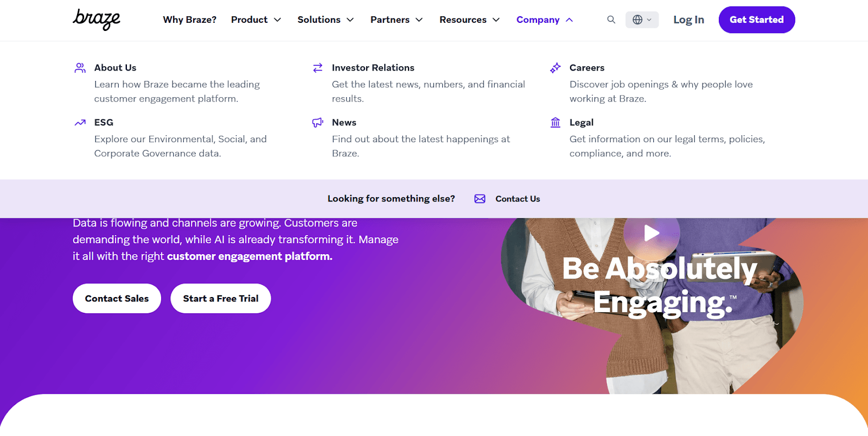The height and width of the screenshot is (436, 868).
Task: Expand the Product menu
Action: (x=256, y=20)
